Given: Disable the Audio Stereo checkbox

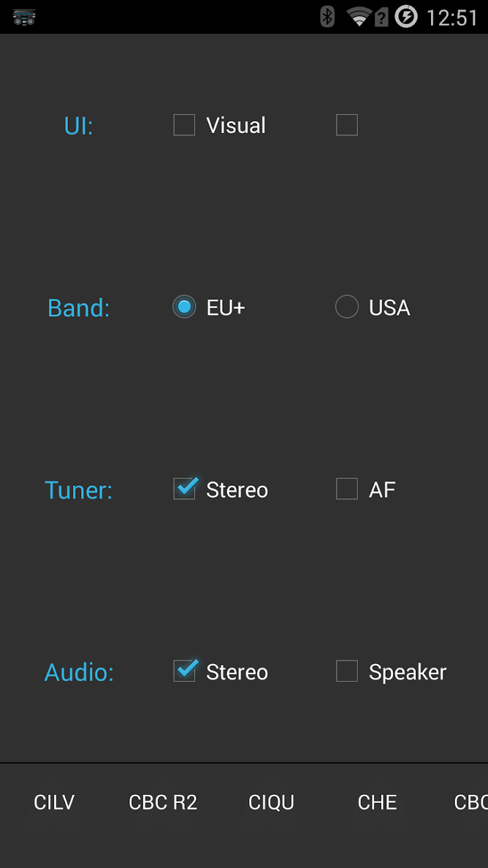Looking at the screenshot, I should (185, 671).
